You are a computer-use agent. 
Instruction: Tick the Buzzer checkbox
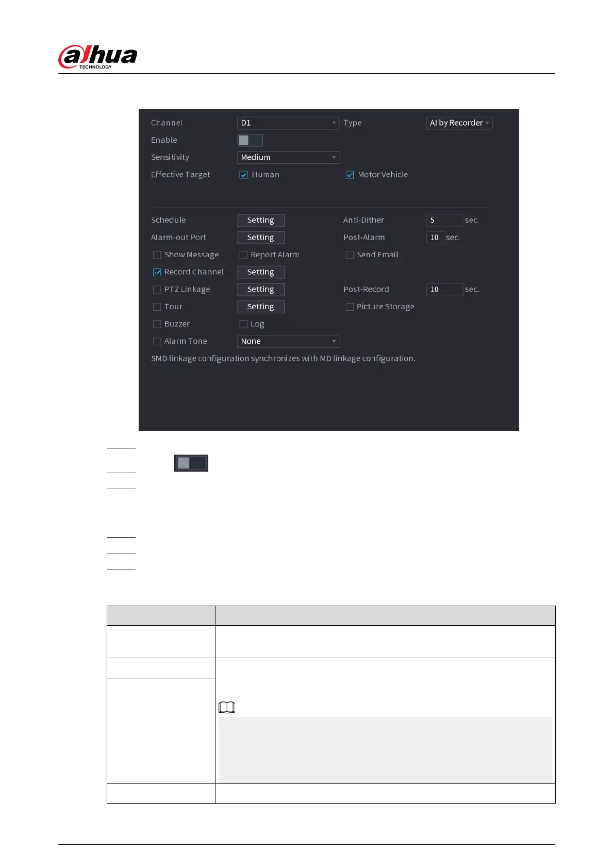pyautogui.click(x=157, y=324)
